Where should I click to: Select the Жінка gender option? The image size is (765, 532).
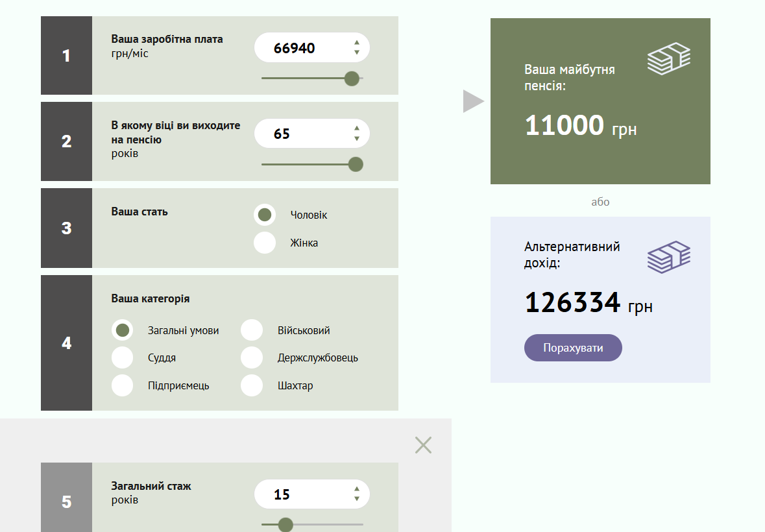click(265, 243)
